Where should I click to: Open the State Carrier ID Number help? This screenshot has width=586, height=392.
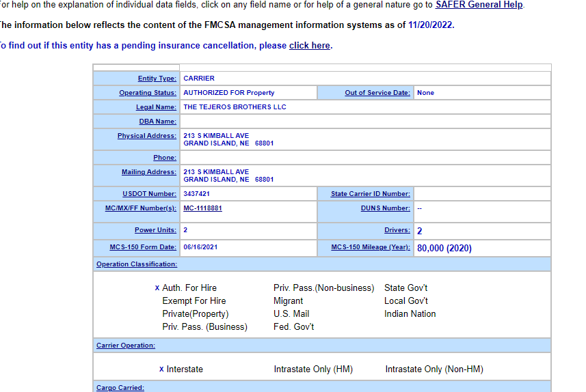[371, 194]
